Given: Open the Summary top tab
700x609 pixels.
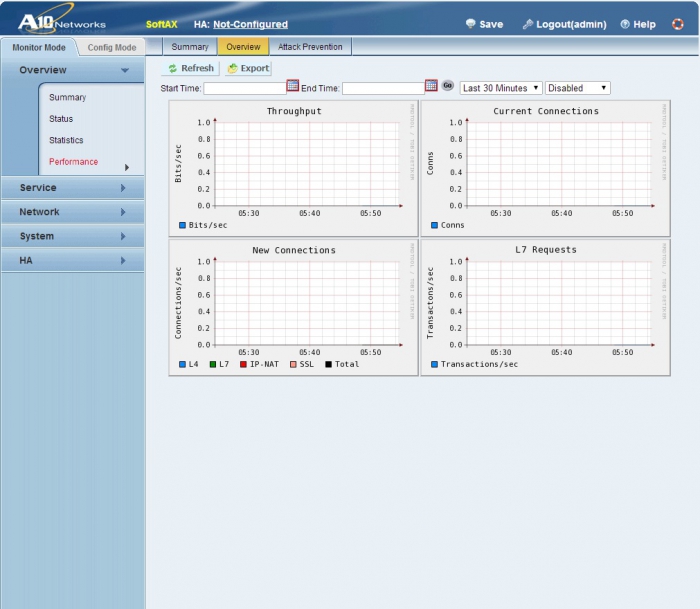Looking at the screenshot, I should (x=190, y=47).
